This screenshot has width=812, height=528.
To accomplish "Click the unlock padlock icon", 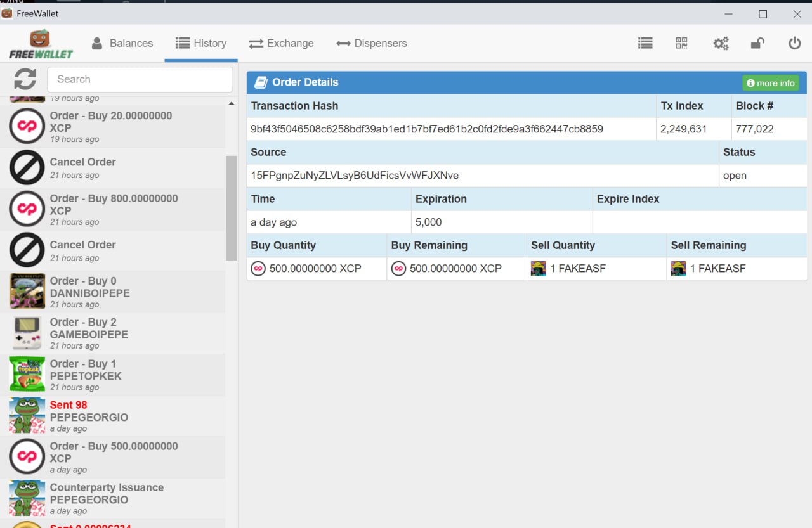I will (x=757, y=43).
